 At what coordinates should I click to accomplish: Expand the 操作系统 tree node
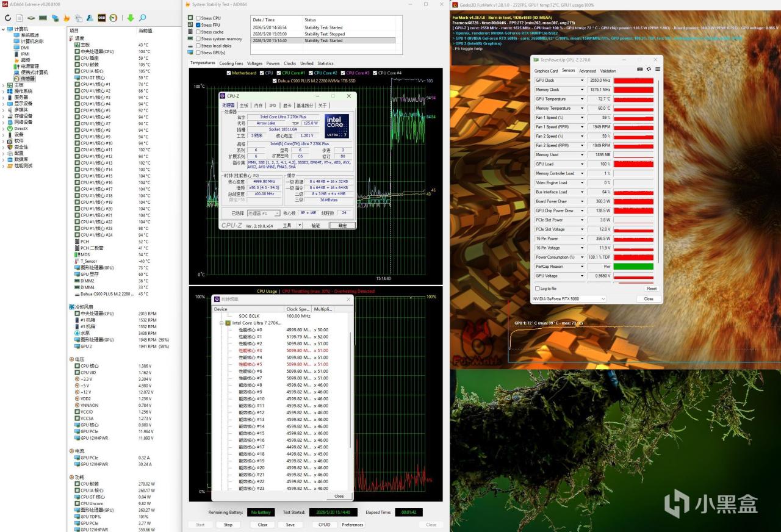pyautogui.click(x=3, y=91)
